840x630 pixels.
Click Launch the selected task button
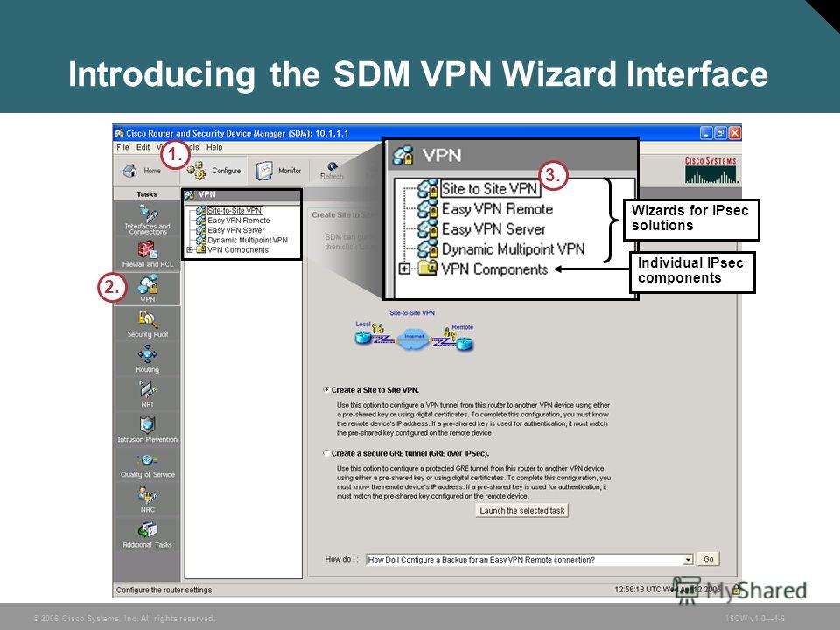(x=521, y=510)
